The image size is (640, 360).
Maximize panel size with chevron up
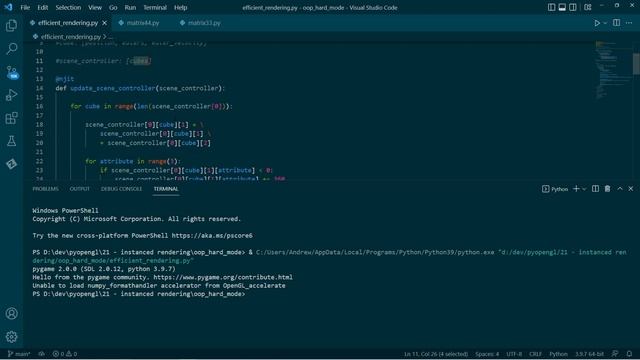tap(620, 189)
